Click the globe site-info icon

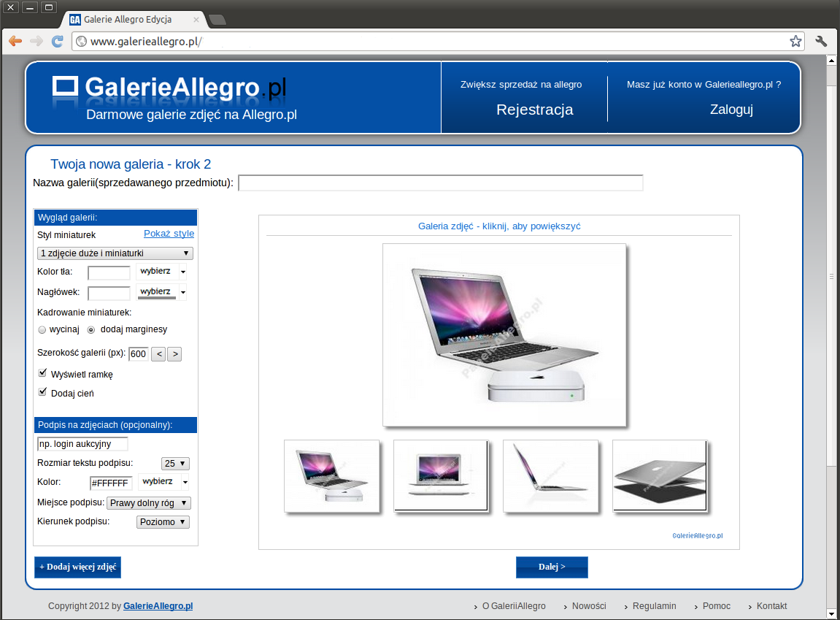coord(82,42)
